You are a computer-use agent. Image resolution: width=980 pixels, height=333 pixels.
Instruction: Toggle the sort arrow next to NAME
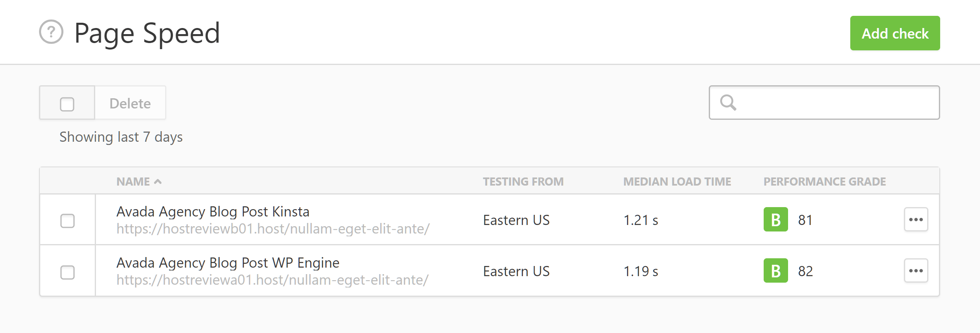[158, 182]
